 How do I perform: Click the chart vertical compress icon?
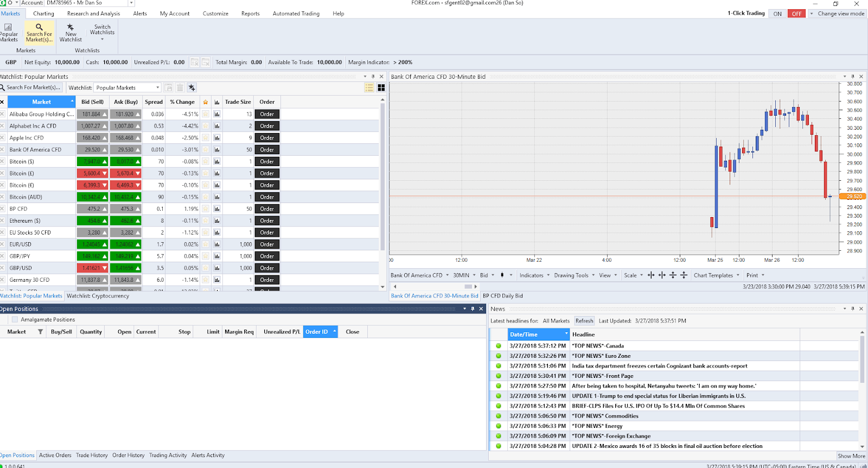684,275
